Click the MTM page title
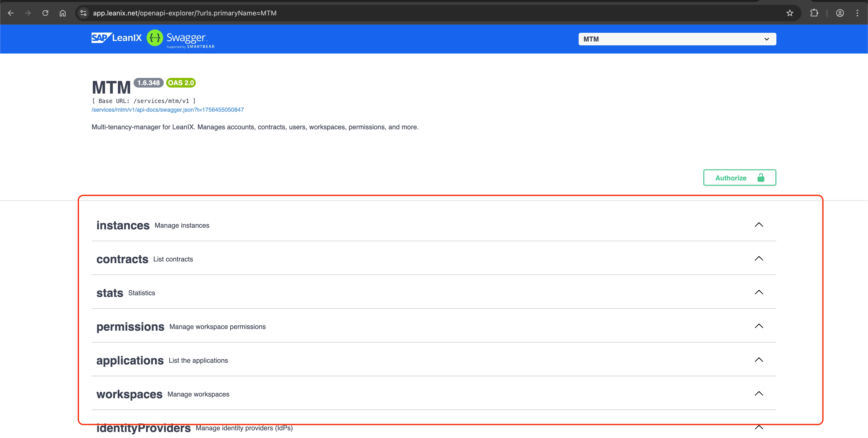Viewport: 868px width, 438px height. [111, 87]
